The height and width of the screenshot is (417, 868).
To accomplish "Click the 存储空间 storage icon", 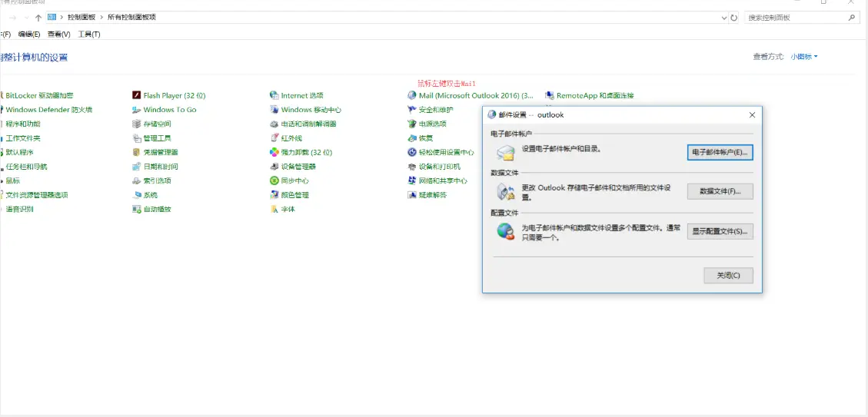I will click(137, 124).
